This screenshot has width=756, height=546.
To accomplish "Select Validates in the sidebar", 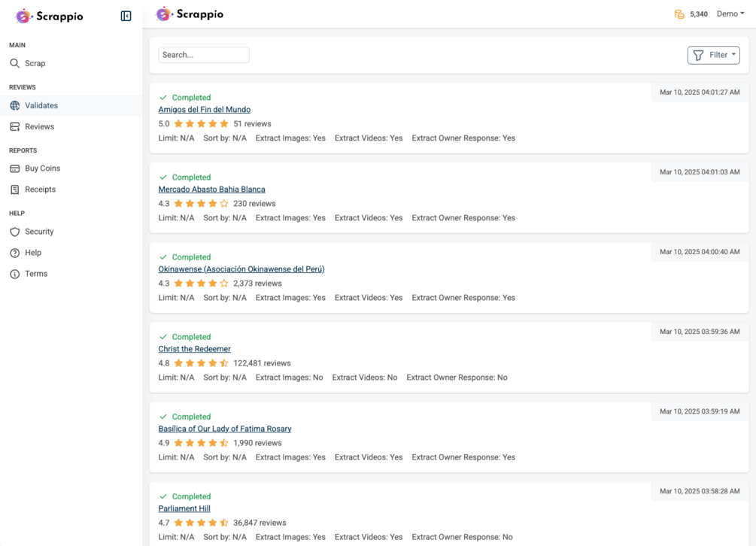I will 71,105.
